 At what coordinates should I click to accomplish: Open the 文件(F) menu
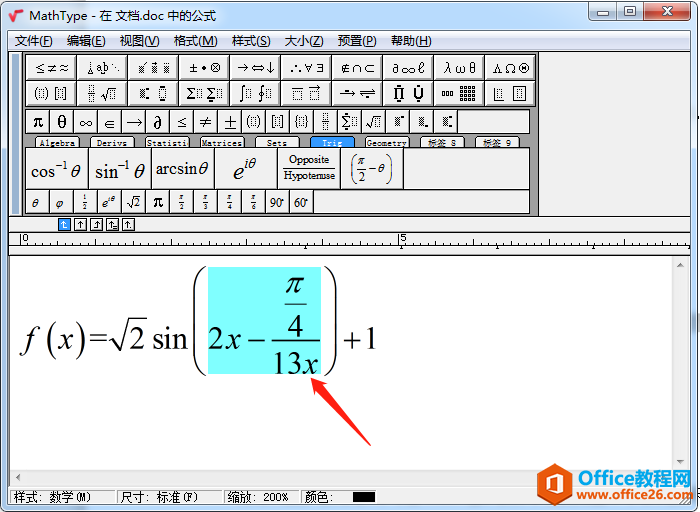33,41
